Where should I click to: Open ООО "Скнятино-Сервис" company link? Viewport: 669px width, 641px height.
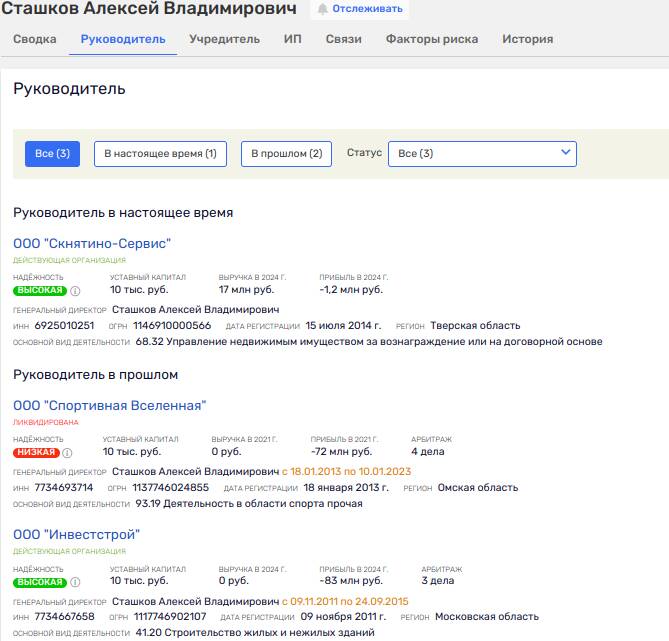(92, 243)
